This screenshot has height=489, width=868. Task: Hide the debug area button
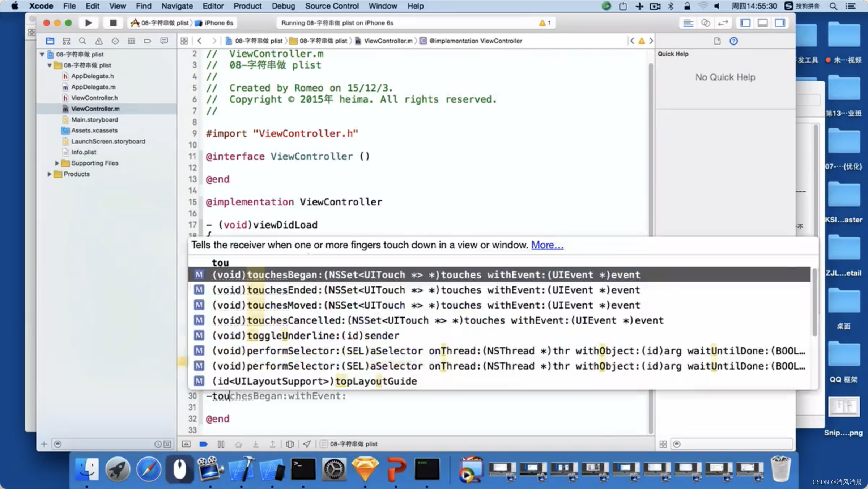[x=186, y=444]
